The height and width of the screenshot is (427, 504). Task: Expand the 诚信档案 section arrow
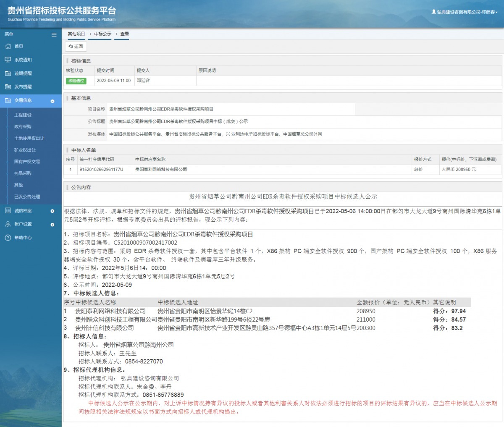[x=52, y=211]
